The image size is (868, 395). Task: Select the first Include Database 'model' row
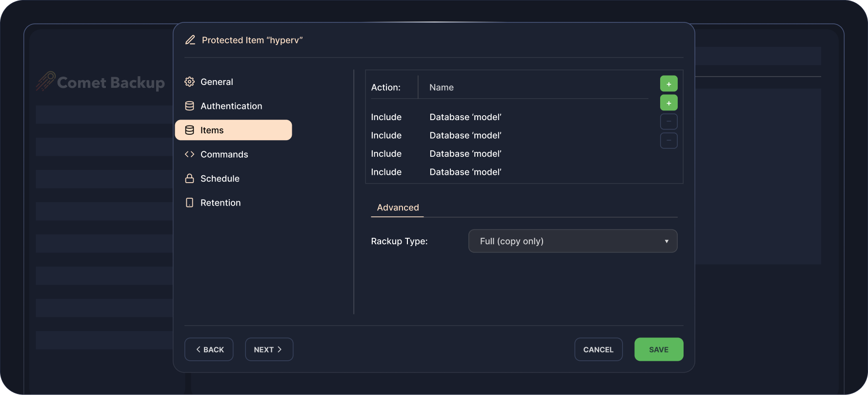coord(436,117)
